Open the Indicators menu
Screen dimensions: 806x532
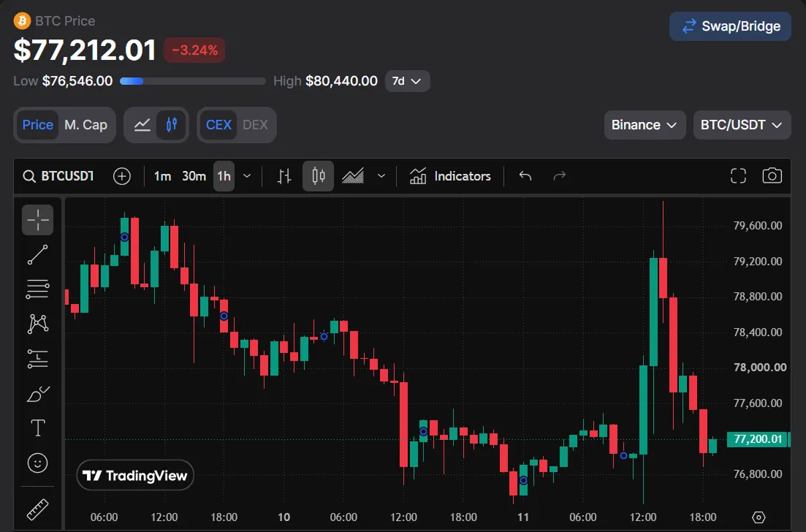pos(450,176)
